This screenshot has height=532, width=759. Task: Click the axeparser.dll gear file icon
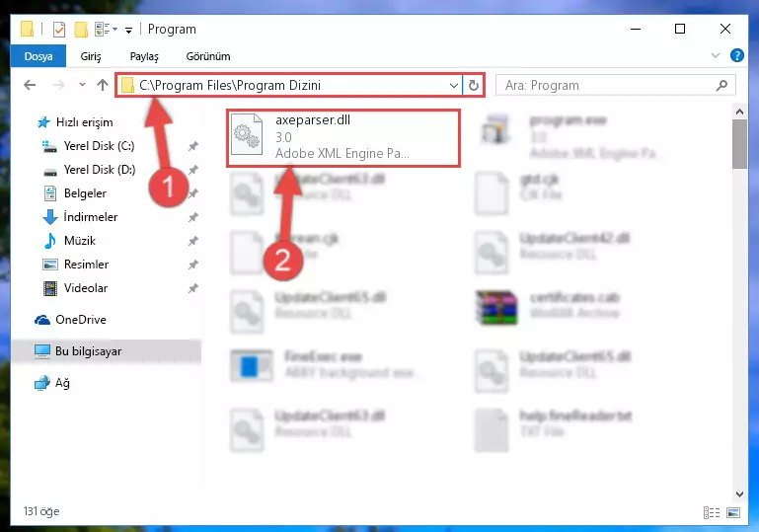pyautogui.click(x=247, y=136)
